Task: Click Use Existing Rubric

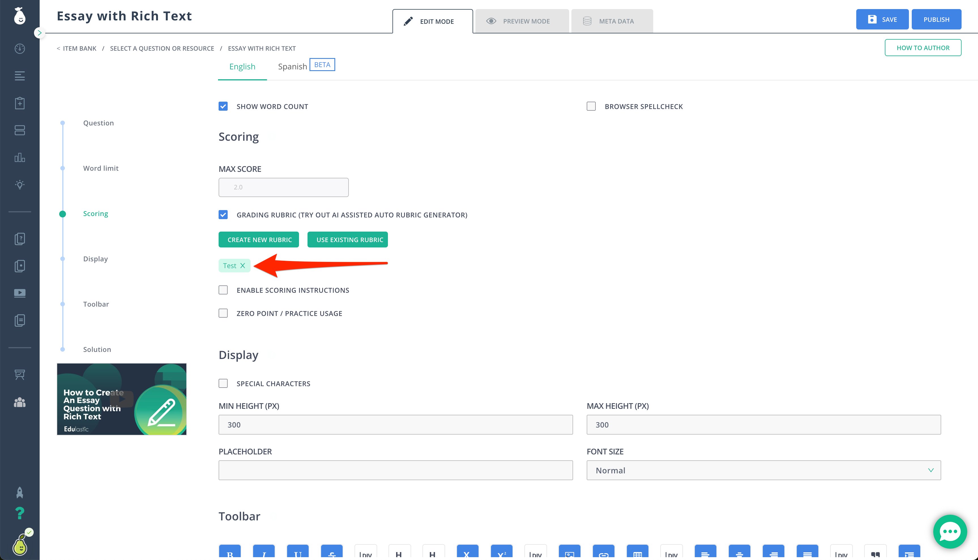Action: (348, 240)
